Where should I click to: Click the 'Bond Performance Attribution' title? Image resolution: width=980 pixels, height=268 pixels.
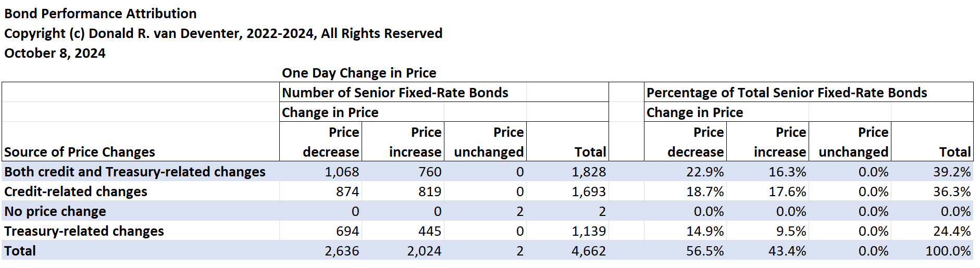[101, 14]
